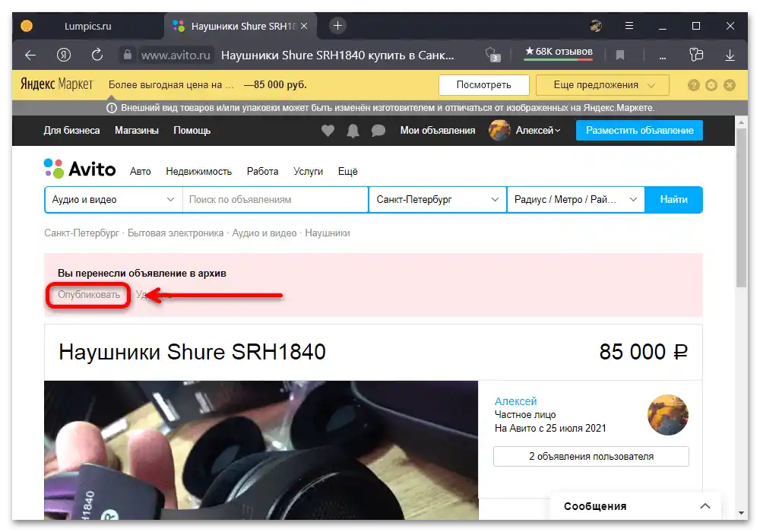Expand the Сообщения panel chevron

click(705, 506)
